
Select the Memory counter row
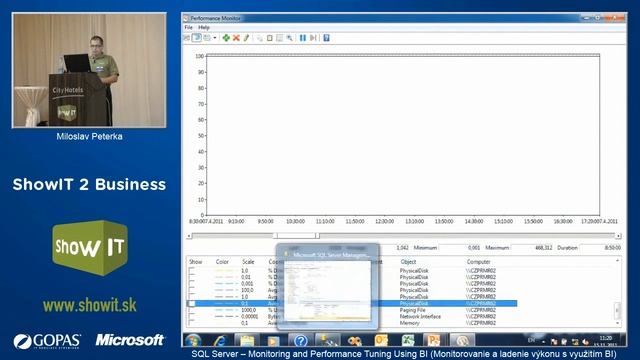click(352, 323)
